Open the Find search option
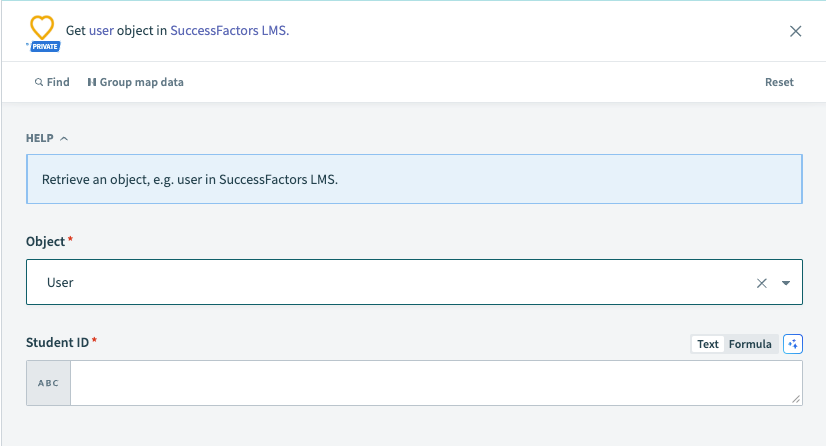This screenshot has width=826, height=446. (x=52, y=82)
